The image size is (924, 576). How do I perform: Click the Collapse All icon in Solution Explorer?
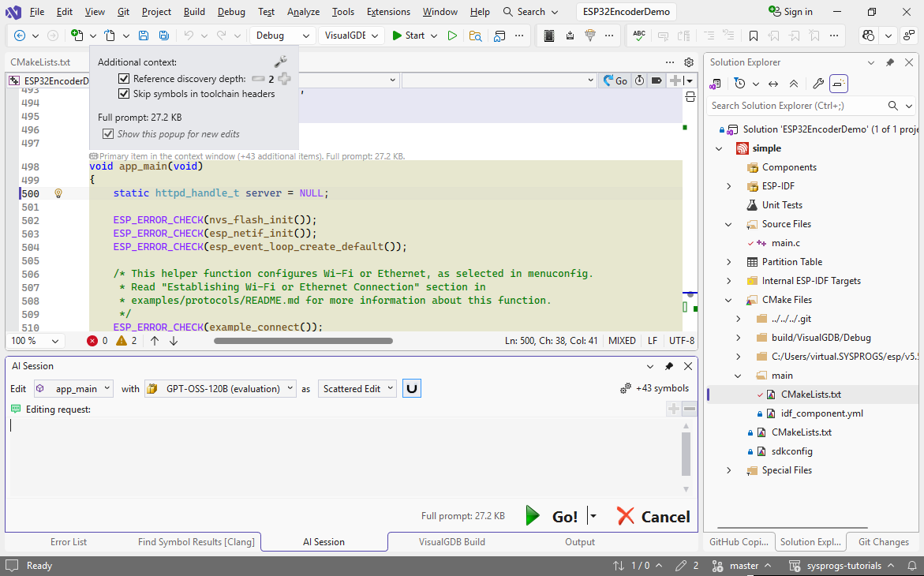pyautogui.click(x=793, y=84)
